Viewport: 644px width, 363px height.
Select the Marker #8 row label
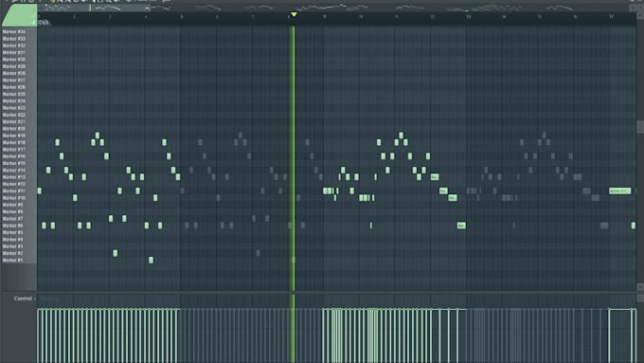click(12, 211)
